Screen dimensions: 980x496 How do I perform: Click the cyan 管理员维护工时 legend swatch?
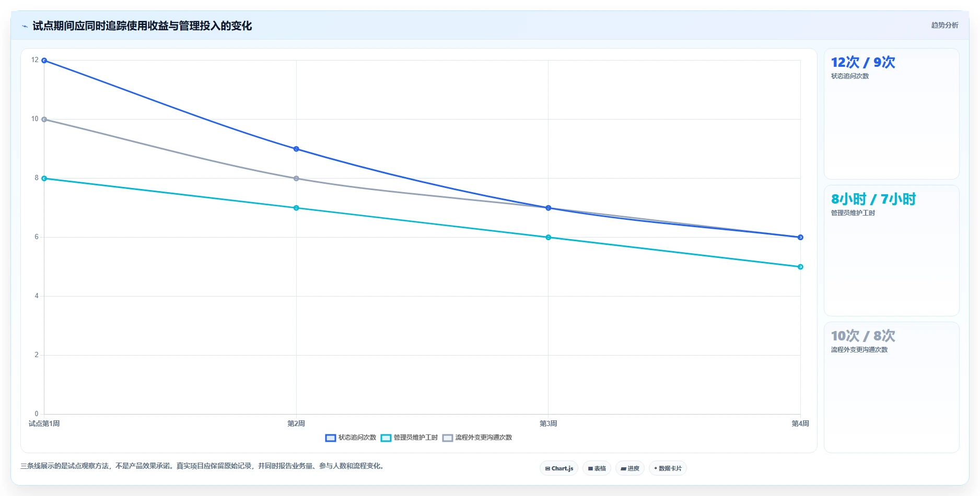coord(386,438)
